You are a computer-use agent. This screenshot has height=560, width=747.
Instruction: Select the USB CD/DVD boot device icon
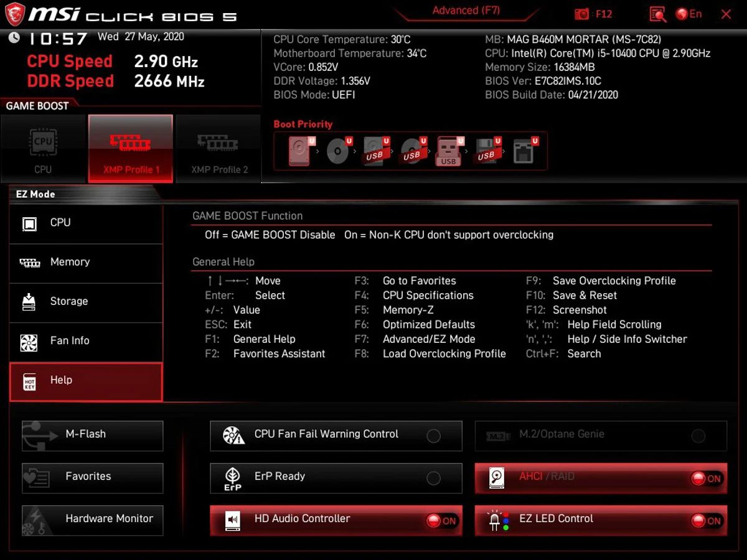(x=413, y=151)
